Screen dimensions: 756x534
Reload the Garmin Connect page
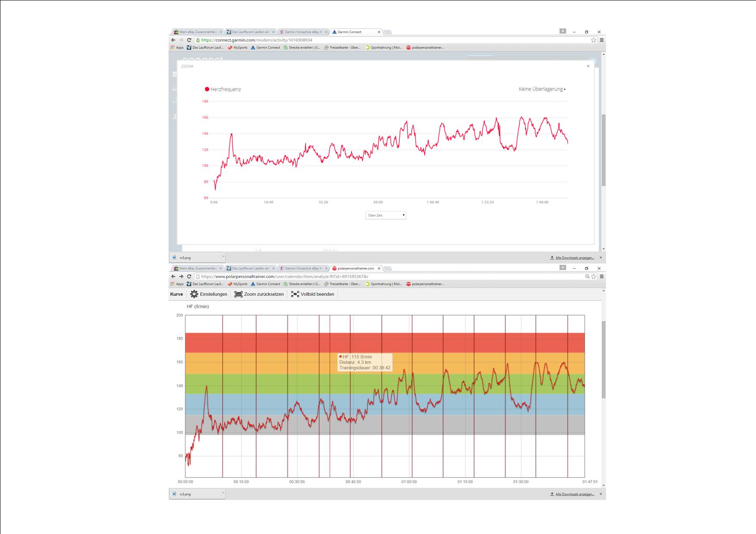coord(189,40)
